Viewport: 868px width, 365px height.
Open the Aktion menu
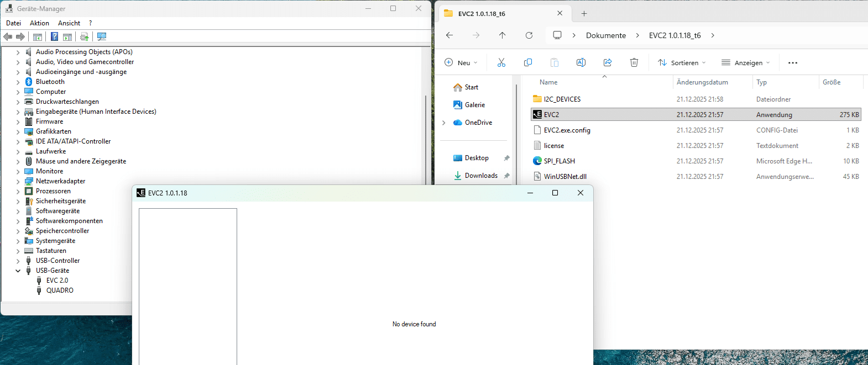pos(39,23)
